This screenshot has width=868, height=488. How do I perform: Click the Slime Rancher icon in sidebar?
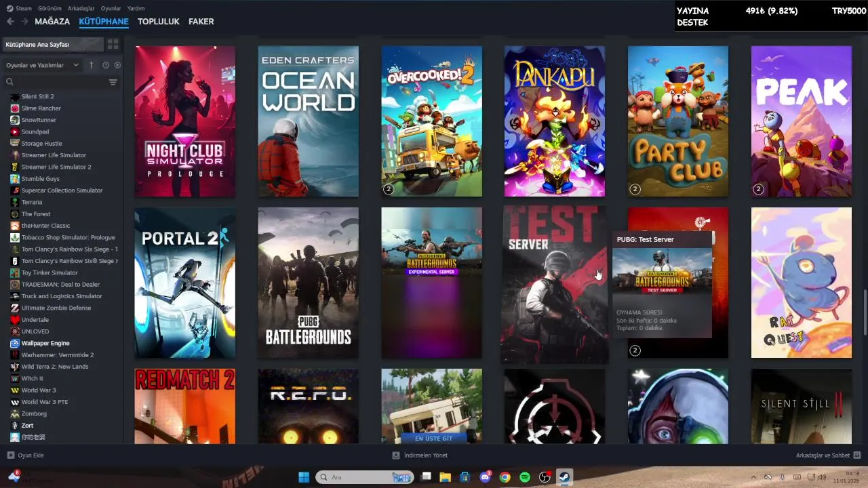tap(15, 108)
